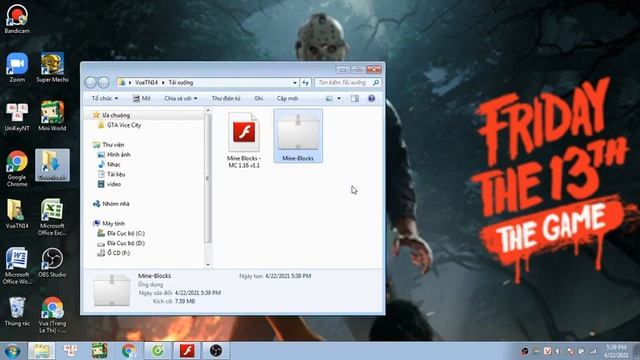Select Tải xuống in the address path
This screenshot has height=360, width=640.
[x=181, y=82]
